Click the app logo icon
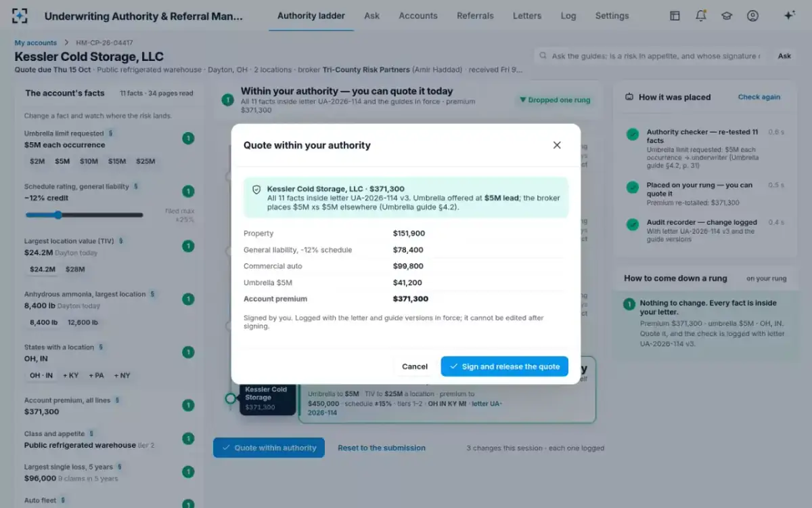 20,16
